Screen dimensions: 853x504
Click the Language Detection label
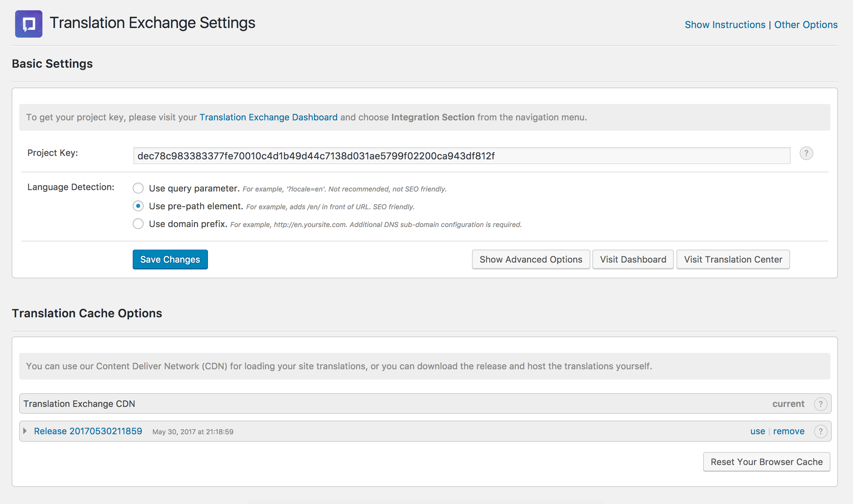coord(71,187)
